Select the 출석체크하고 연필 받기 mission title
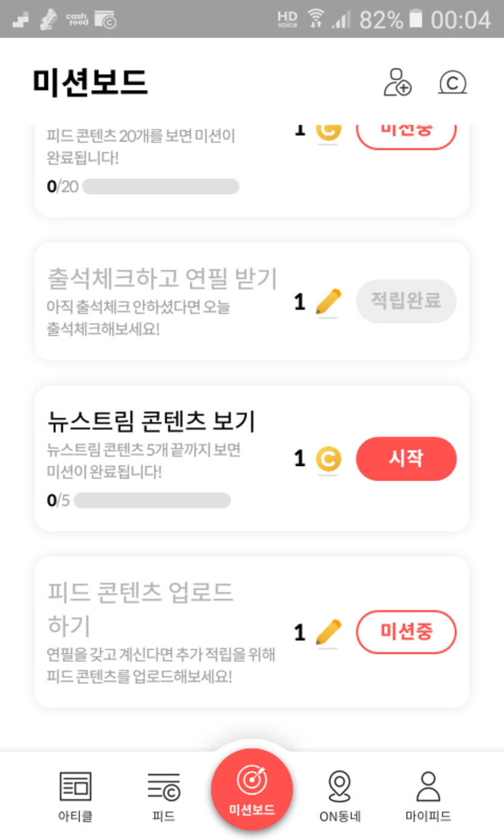The image size is (504, 840). pyautogui.click(x=162, y=279)
